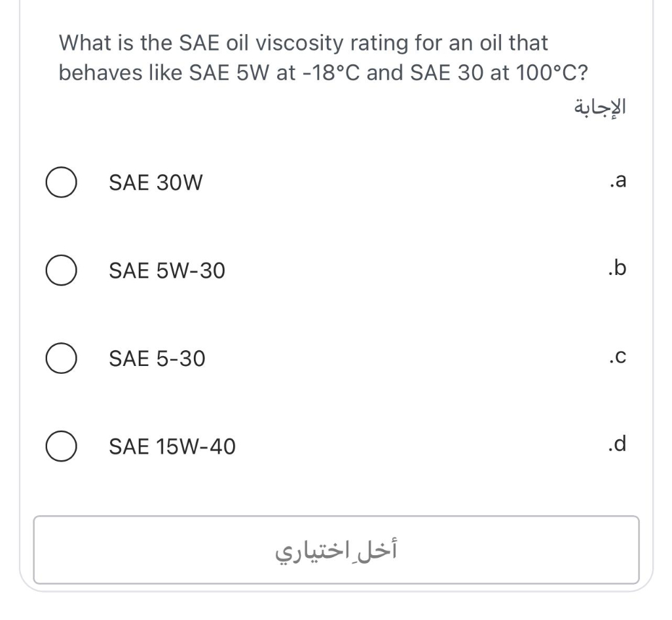The width and height of the screenshot is (672, 620).
Task: Click option letter .b
Action: click(618, 267)
